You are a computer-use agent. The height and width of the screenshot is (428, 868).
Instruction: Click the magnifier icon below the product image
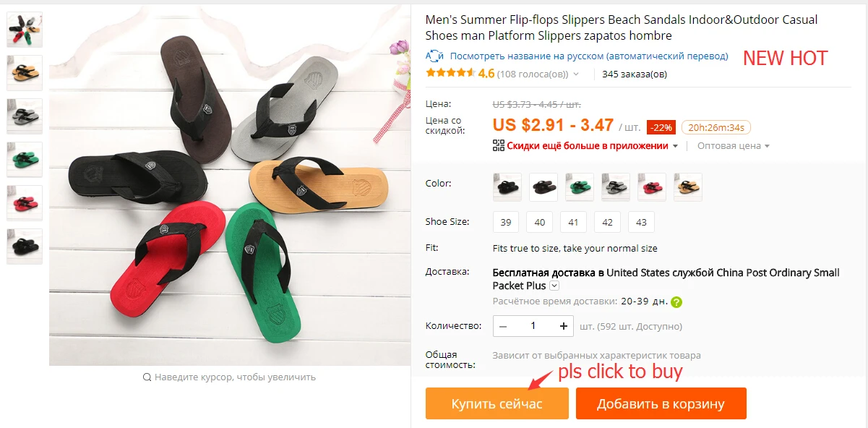point(147,377)
